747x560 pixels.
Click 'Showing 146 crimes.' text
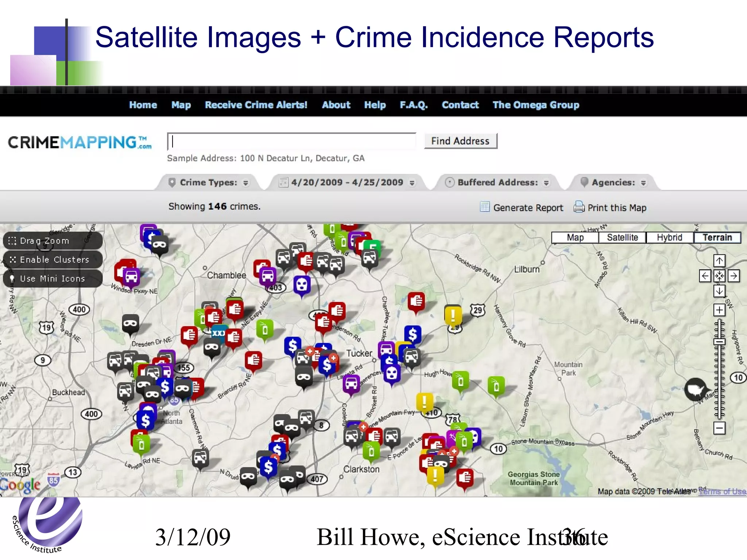coord(214,206)
